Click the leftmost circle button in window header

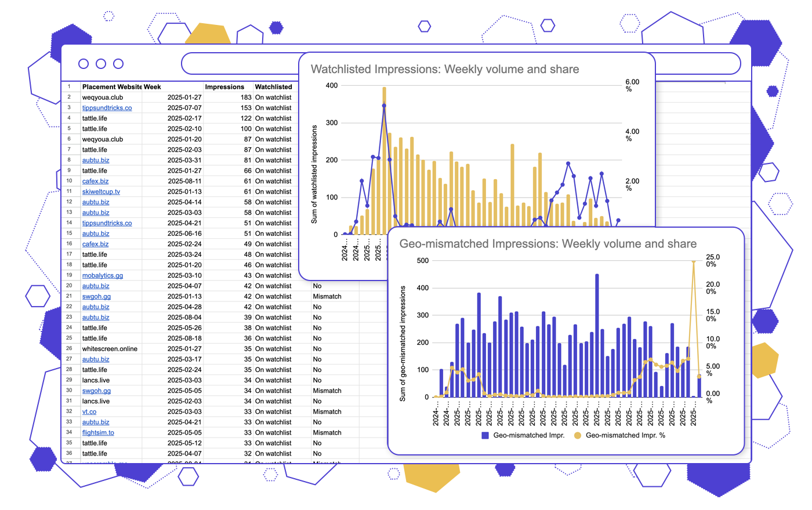click(x=84, y=64)
